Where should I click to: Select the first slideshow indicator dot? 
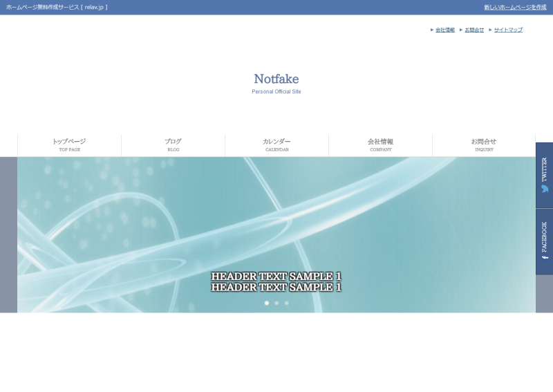coord(267,303)
